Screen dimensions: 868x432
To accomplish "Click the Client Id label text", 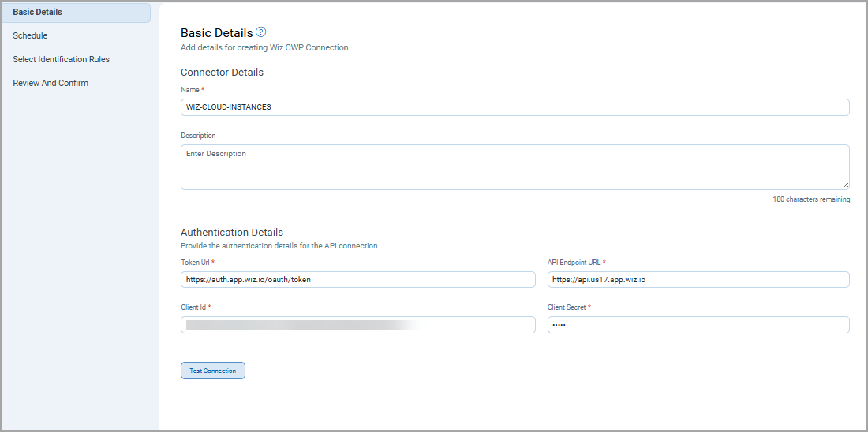I will pyautogui.click(x=193, y=307).
